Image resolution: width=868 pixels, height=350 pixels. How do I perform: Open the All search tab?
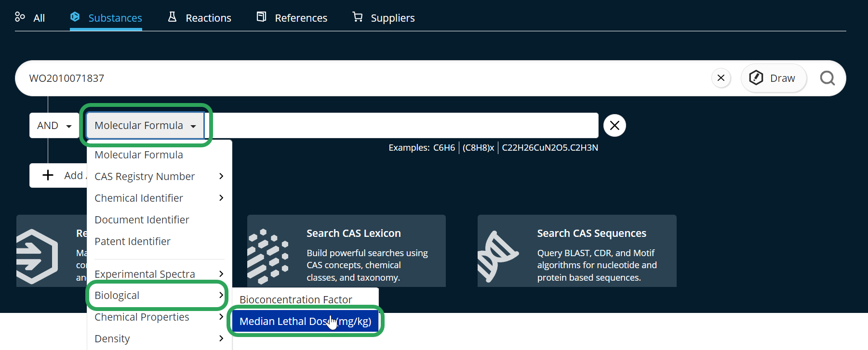(30, 18)
